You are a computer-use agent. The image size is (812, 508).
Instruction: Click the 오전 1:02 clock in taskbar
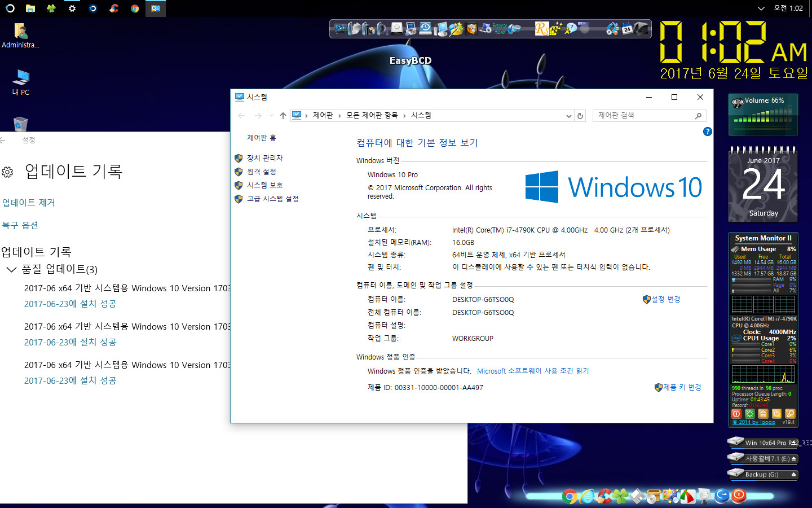tap(788, 8)
